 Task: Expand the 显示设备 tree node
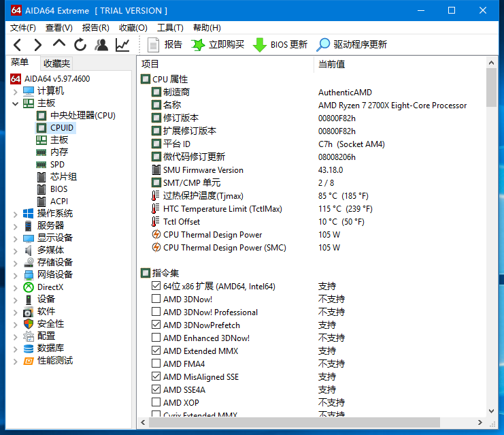click(x=15, y=238)
